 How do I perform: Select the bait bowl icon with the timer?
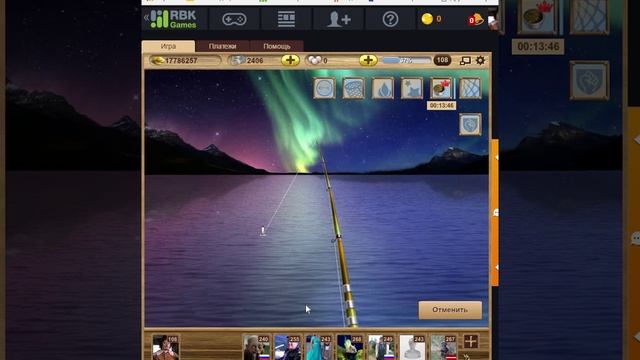(441, 88)
